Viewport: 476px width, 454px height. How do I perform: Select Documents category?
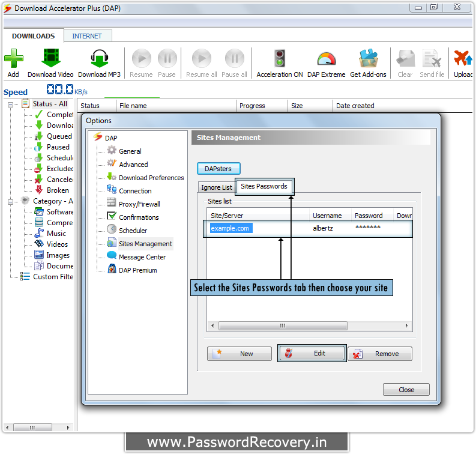(x=55, y=266)
